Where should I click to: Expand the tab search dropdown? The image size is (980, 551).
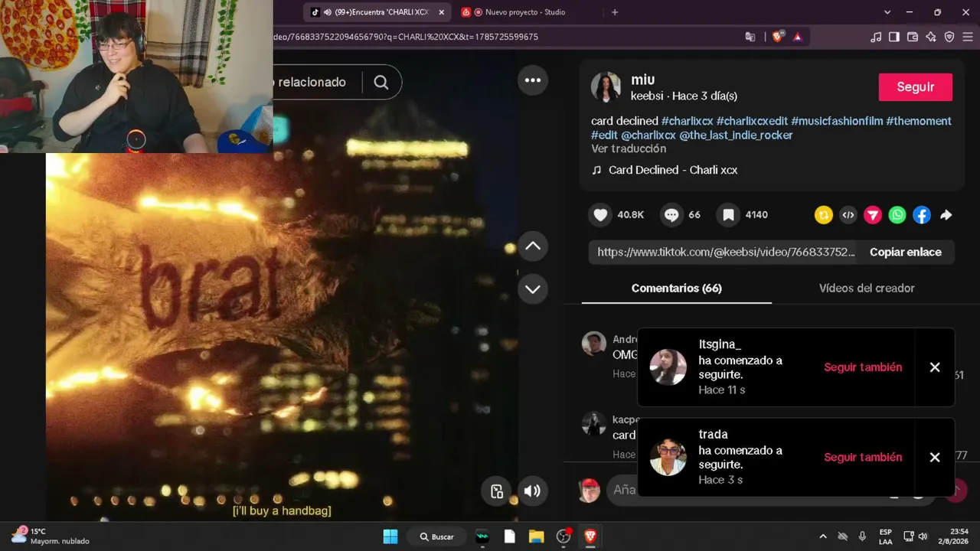(x=887, y=12)
